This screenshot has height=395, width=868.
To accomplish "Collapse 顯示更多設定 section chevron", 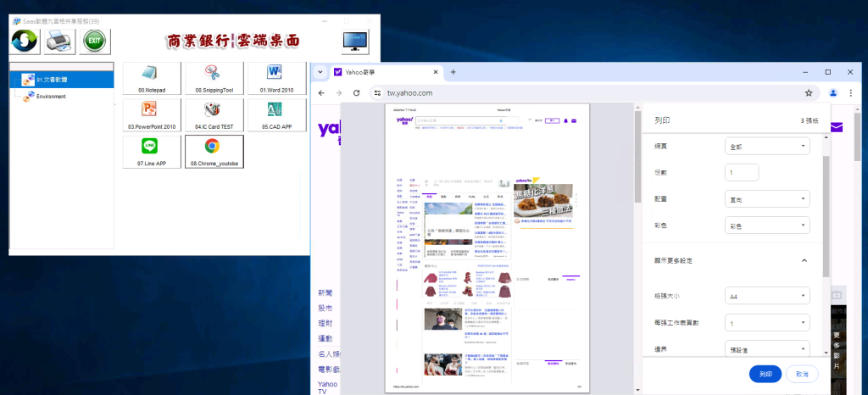I will click(804, 260).
